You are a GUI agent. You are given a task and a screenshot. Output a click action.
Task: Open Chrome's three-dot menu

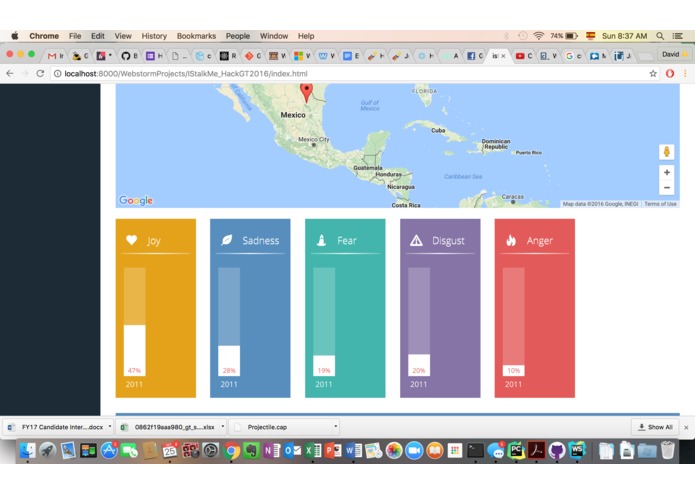coord(685,74)
